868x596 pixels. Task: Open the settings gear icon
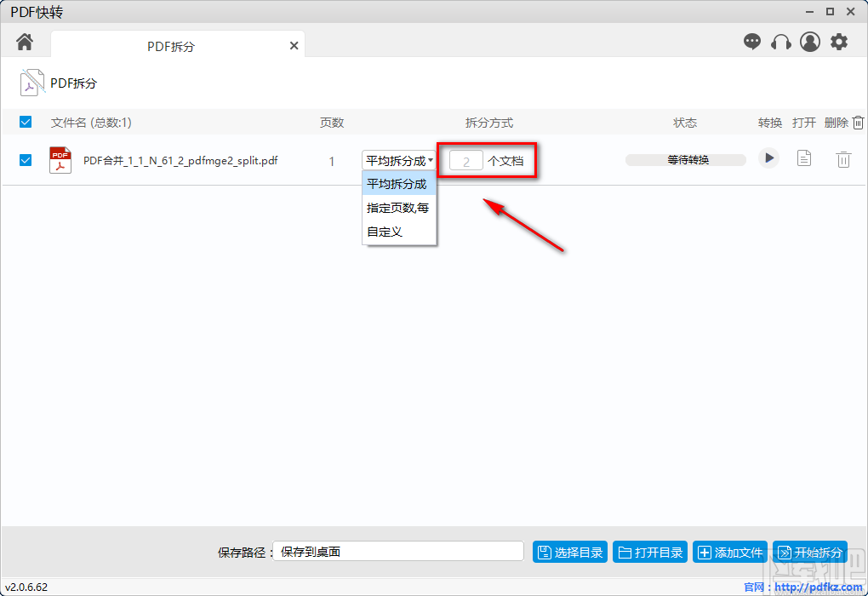(x=839, y=41)
